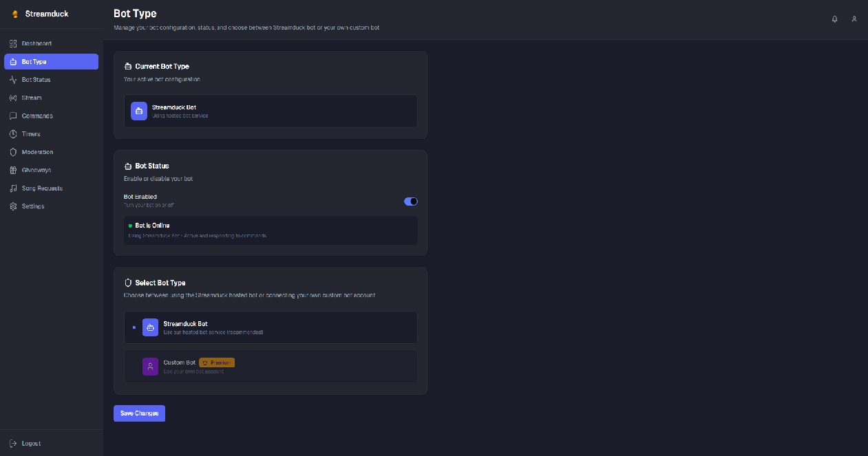Click the user profile icon in the header
The height and width of the screenshot is (456, 868).
[854, 19]
